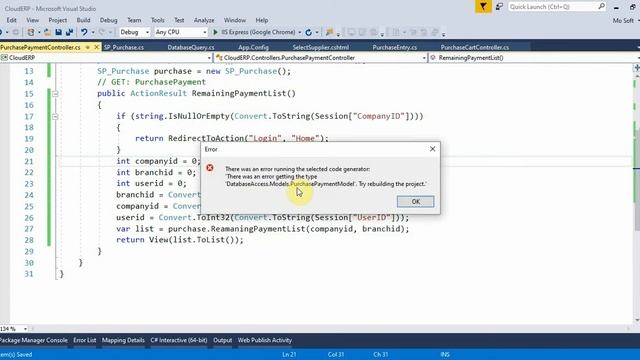Click the Ln 21 status bar entry

(289, 354)
